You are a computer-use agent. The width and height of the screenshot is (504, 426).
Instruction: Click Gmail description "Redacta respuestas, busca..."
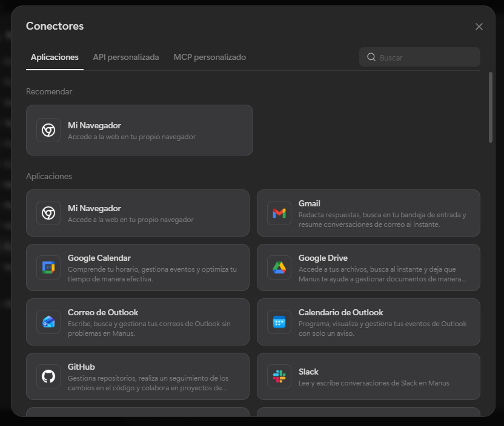[382, 220]
